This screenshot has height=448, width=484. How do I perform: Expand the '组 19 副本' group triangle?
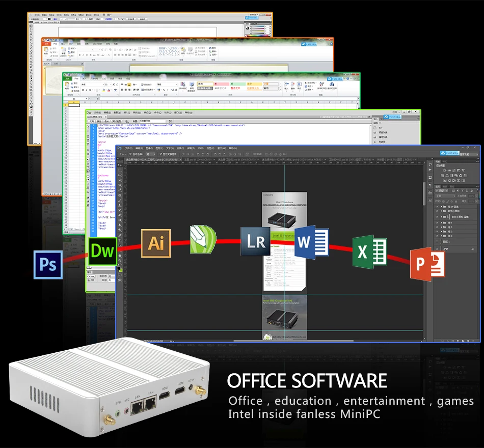tap(441, 207)
